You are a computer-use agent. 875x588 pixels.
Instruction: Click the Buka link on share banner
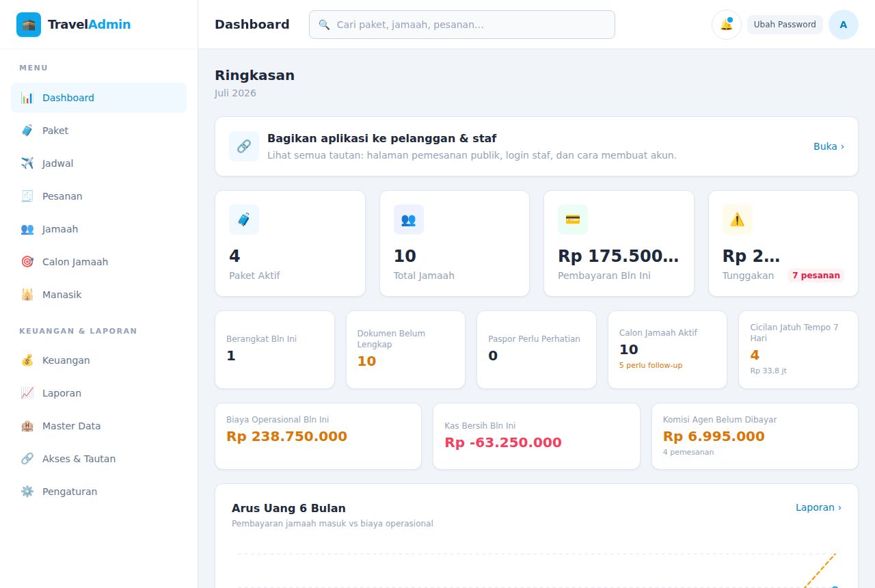point(829,146)
